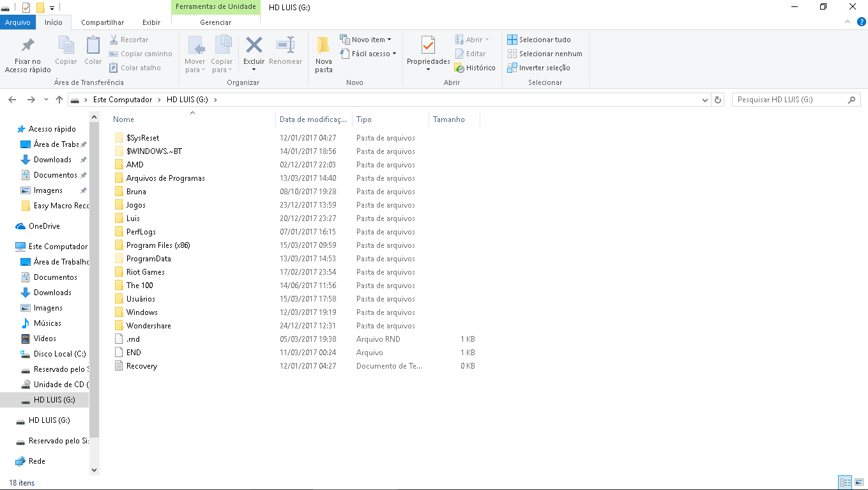
Task: Open the Arquivo menu
Action: (18, 22)
